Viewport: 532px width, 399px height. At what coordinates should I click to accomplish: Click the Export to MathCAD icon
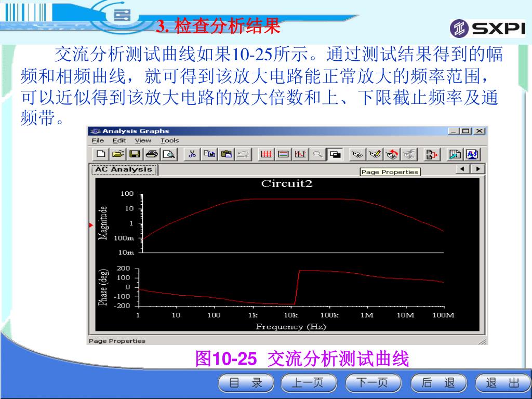(472, 154)
